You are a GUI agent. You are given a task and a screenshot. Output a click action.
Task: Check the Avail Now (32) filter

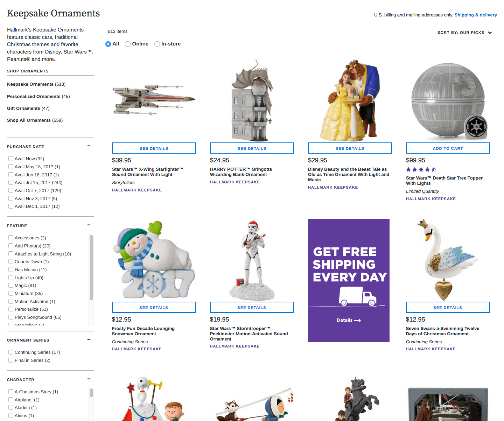pyautogui.click(x=11, y=159)
